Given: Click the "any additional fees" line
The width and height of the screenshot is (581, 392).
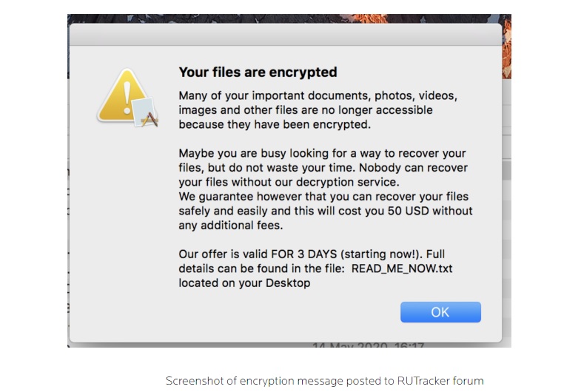Looking at the screenshot, I should tap(230, 225).
